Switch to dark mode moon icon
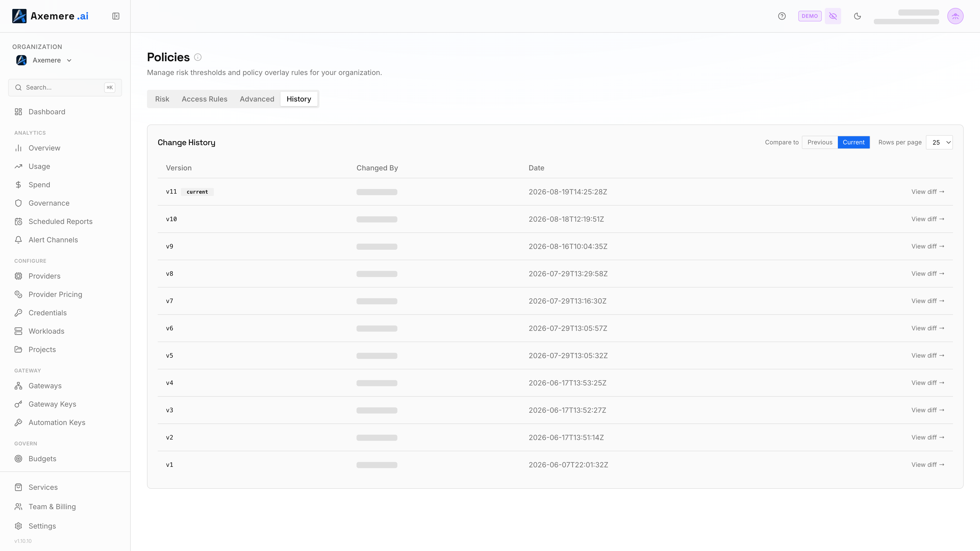The width and height of the screenshot is (980, 551). [x=857, y=16]
